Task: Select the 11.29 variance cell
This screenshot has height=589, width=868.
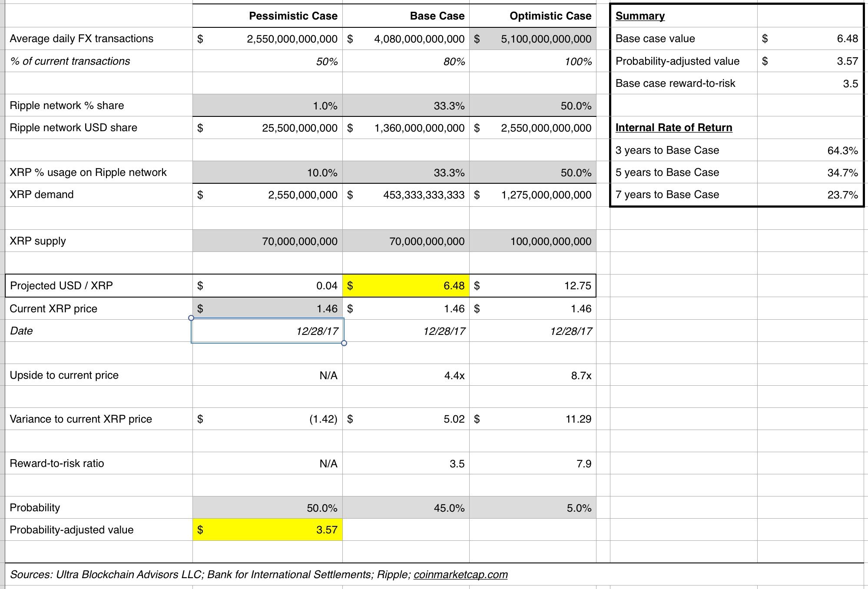Action: tap(533, 419)
